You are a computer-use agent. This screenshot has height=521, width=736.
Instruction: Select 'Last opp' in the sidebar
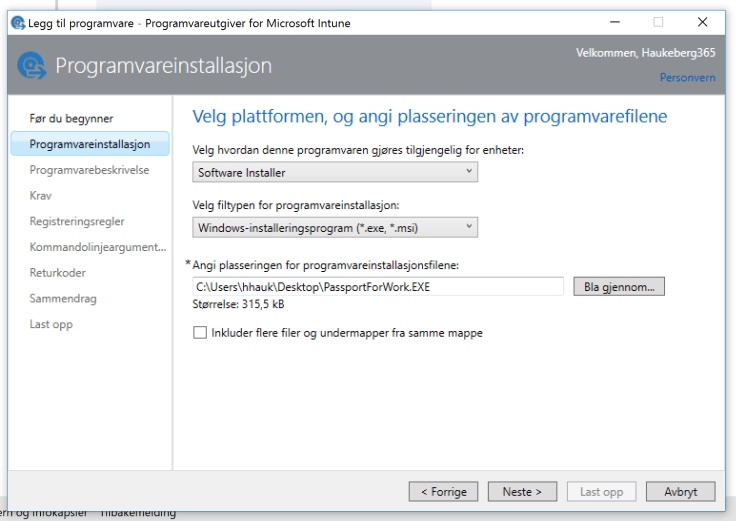[x=51, y=324]
